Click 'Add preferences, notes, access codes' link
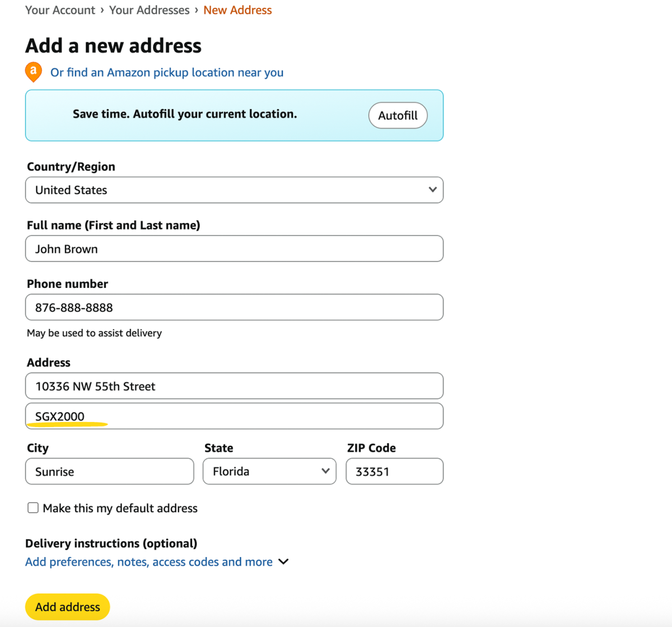Screen dimensions: 672x627 click(x=149, y=561)
